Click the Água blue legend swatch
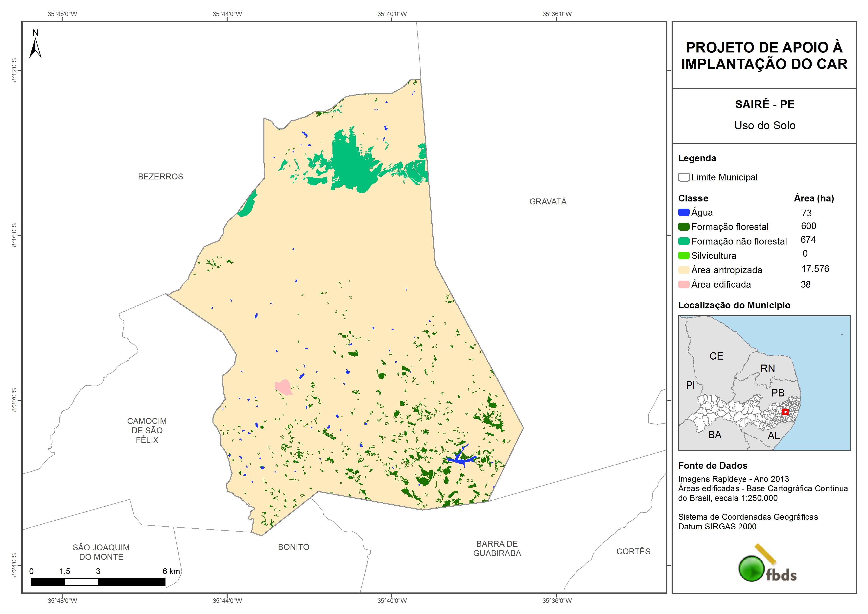 point(683,213)
